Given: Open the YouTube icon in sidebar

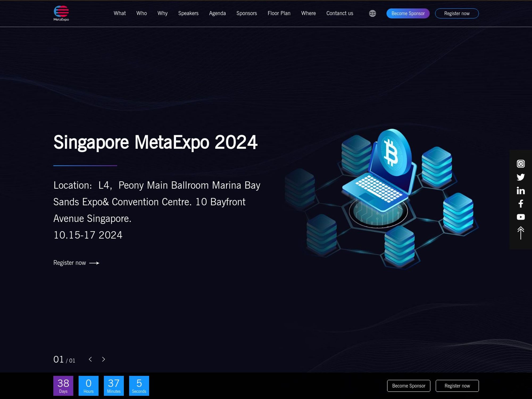Looking at the screenshot, I should tap(521, 217).
